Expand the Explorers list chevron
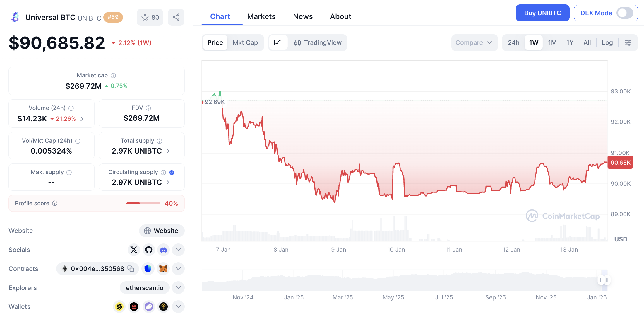Viewport: 644px width, 317px height. click(x=178, y=288)
